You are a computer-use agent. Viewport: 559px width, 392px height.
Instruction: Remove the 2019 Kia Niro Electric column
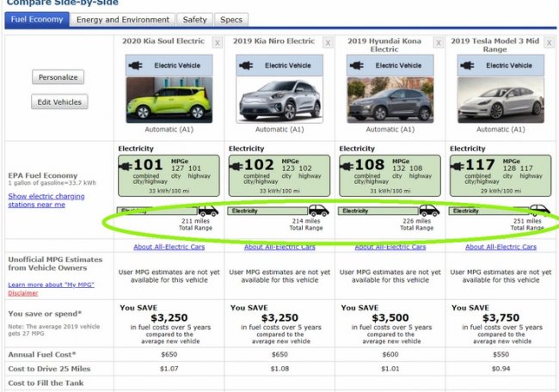329,42
